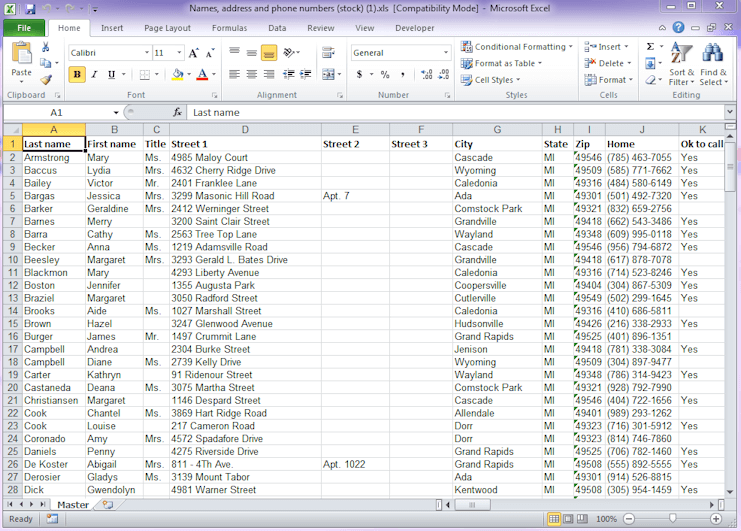Click the Wrap Text icon

(328, 52)
